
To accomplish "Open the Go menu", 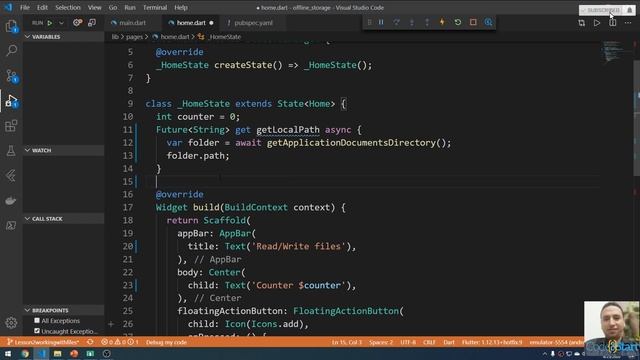I will pos(113,7).
